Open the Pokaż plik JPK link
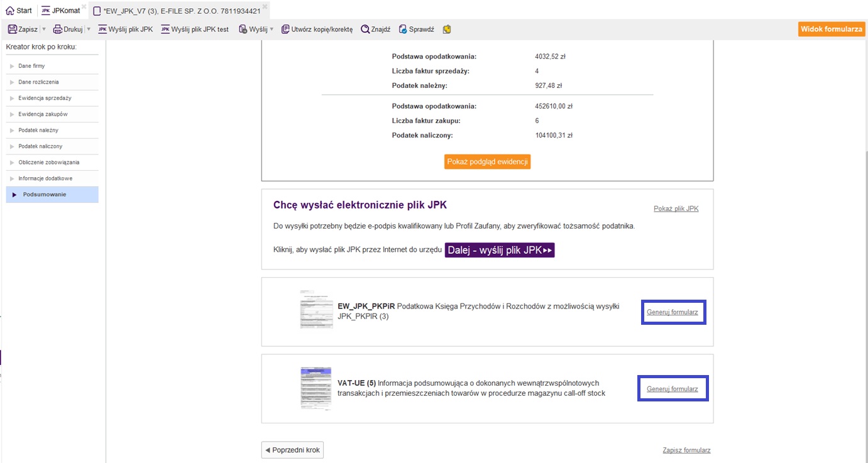Image resolution: width=868 pixels, height=463 pixels. point(676,209)
